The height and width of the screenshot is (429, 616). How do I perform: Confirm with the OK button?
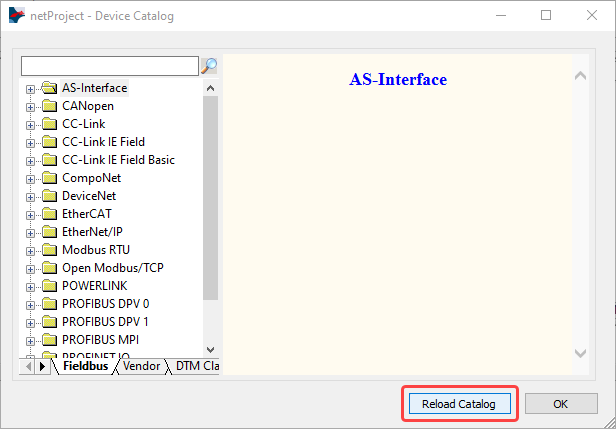click(x=561, y=404)
